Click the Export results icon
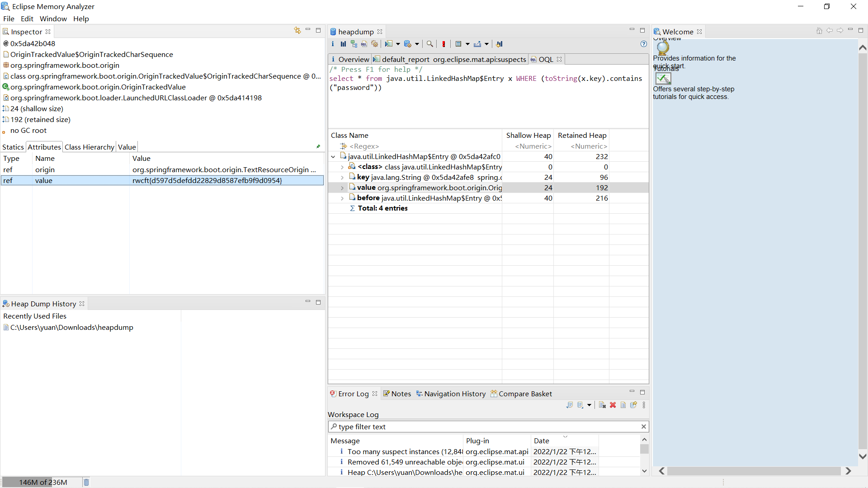Viewport: 868px width, 488px height. coord(477,44)
